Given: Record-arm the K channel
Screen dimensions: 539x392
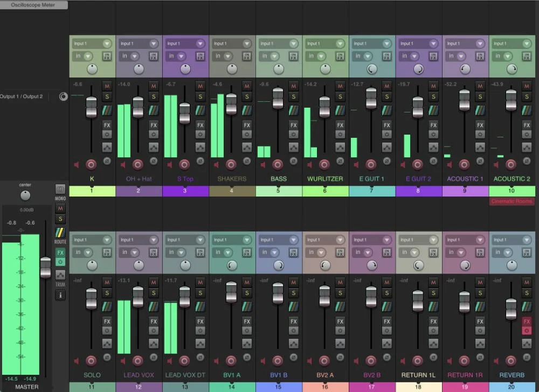Looking at the screenshot, I should [92, 165].
